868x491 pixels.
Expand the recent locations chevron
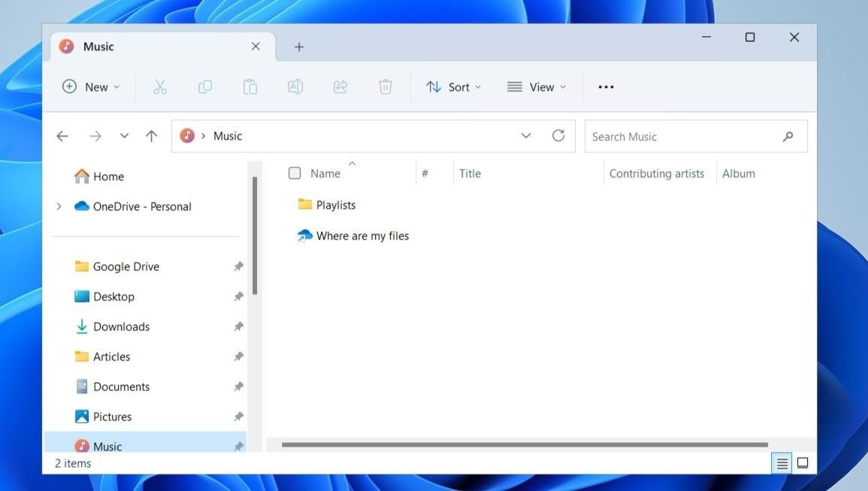(x=124, y=136)
